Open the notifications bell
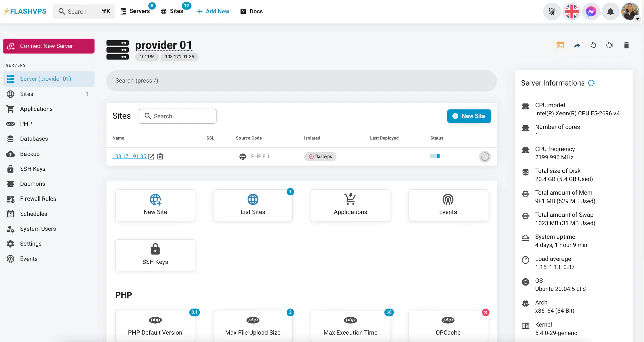 click(x=610, y=12)
